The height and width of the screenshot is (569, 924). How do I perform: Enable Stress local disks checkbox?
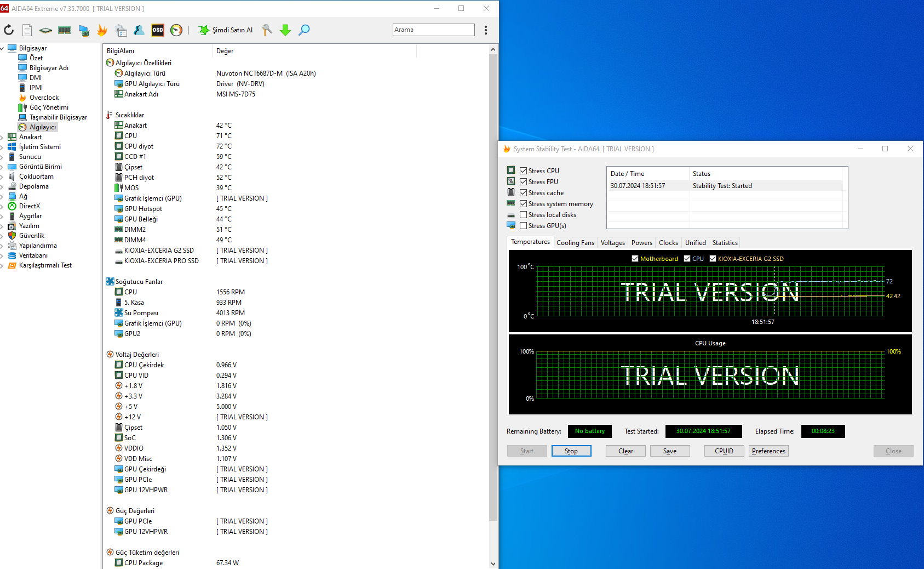click(x=524, y=215)
